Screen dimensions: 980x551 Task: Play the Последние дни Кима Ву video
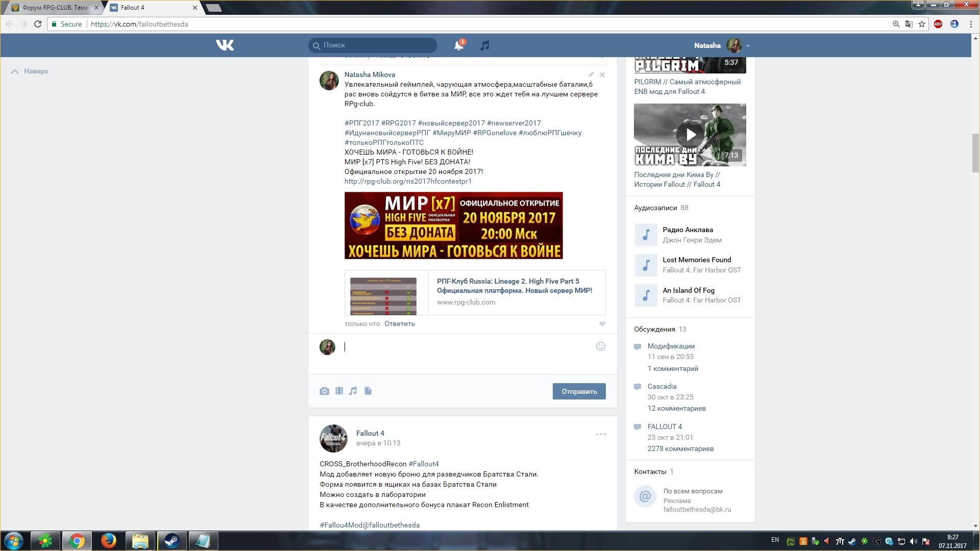click(690, 135)
